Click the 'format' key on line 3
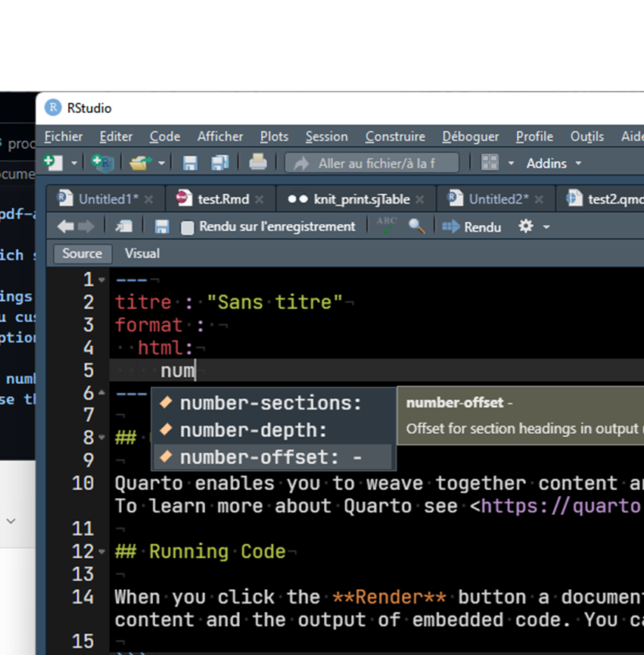Screen dimensions: 644x655 [x=149, y=325]
